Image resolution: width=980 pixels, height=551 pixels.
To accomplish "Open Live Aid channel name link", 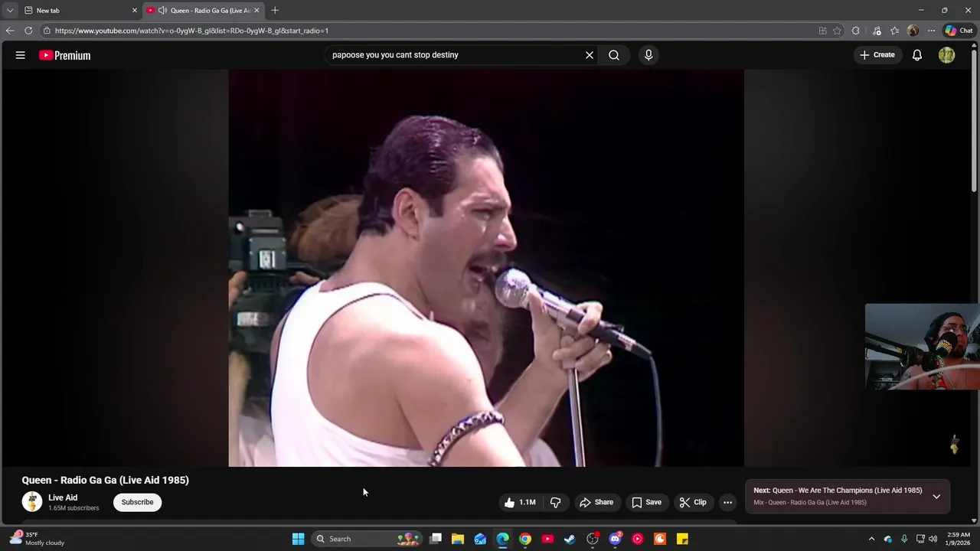I will click(63, 497).
